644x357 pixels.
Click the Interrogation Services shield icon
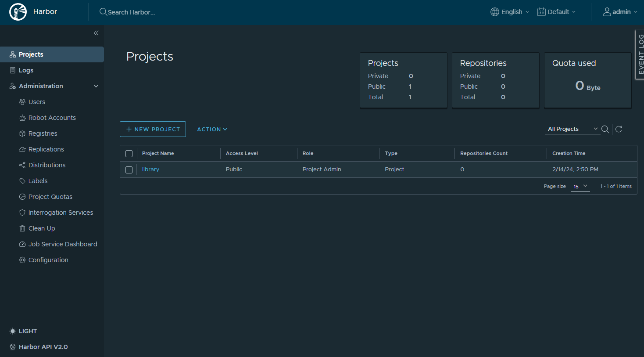[22, 213]
